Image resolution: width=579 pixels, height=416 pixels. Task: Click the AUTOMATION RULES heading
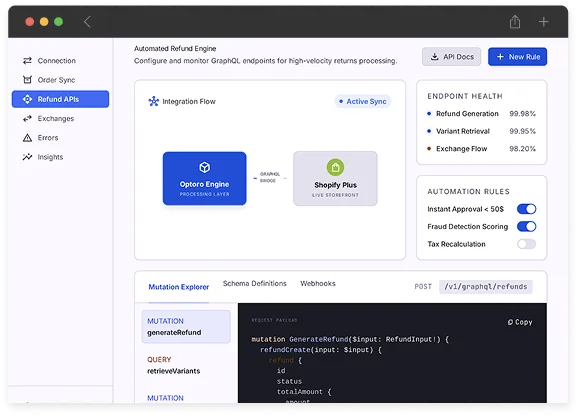(x=469, y=191)
